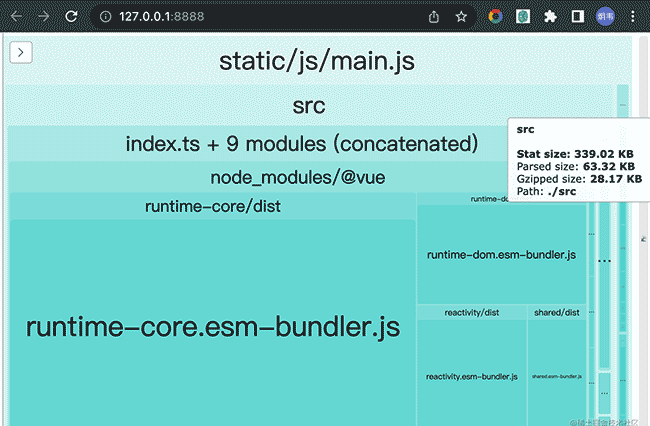
Task: Open the teal square browser extension
Action: pos(523,17)
